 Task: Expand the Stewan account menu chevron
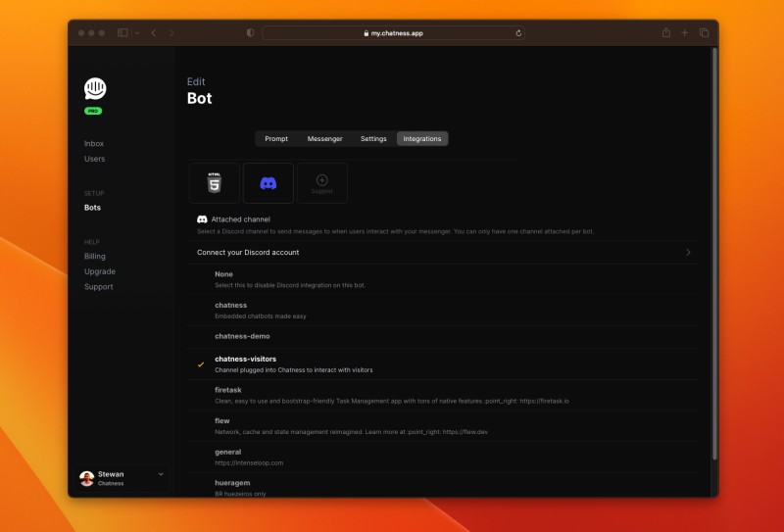[x=161, y=474]
